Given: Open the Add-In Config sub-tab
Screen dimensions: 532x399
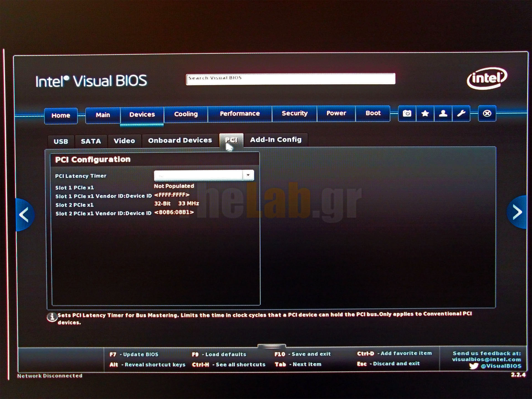Looking at the screenshot, I should [276, 140].
